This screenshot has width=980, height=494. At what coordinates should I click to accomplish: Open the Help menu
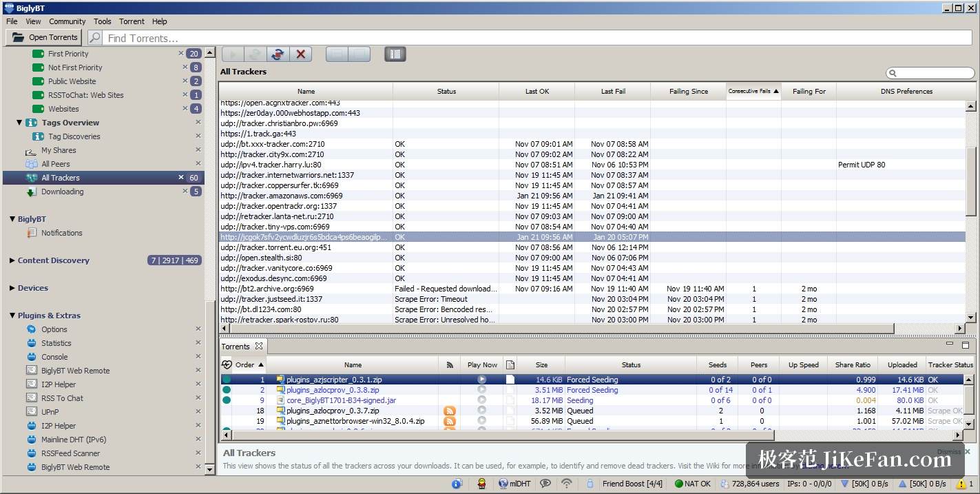[160, 21]
